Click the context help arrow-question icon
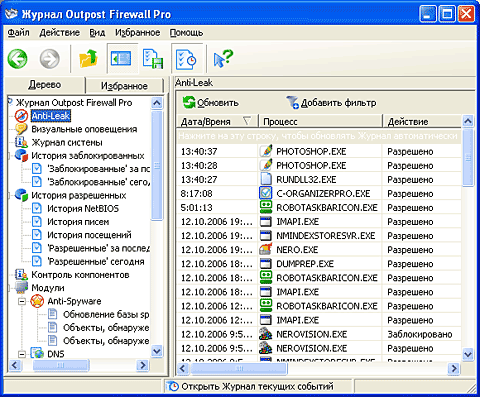 223,59
